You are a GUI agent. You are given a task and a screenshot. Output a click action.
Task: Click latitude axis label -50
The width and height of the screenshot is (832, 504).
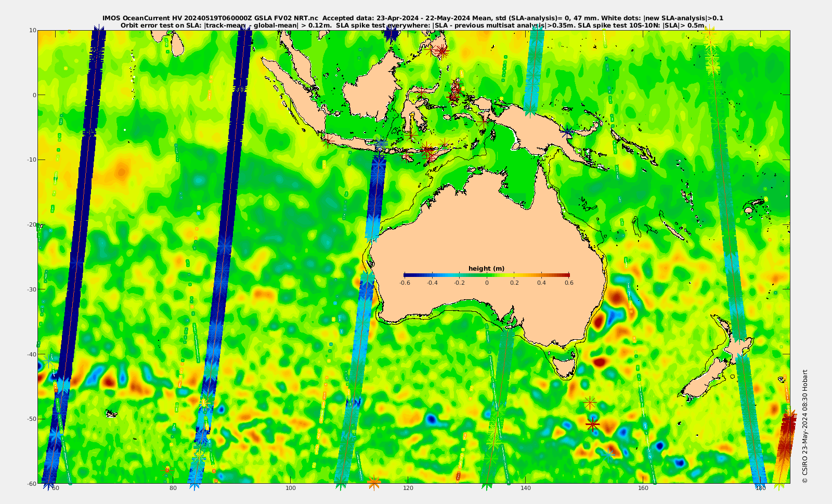point(31,419)
